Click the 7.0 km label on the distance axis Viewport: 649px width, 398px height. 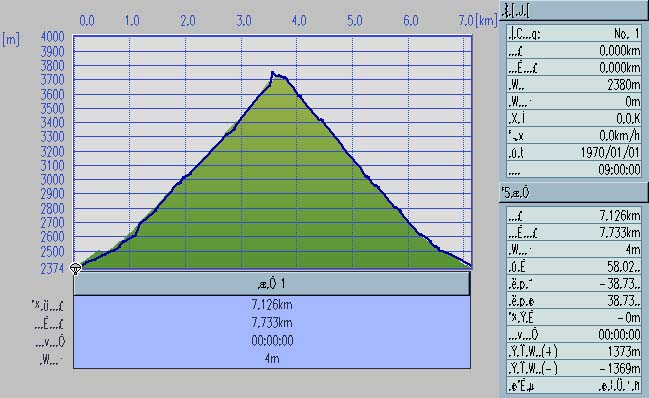click(x=466, y=21)
